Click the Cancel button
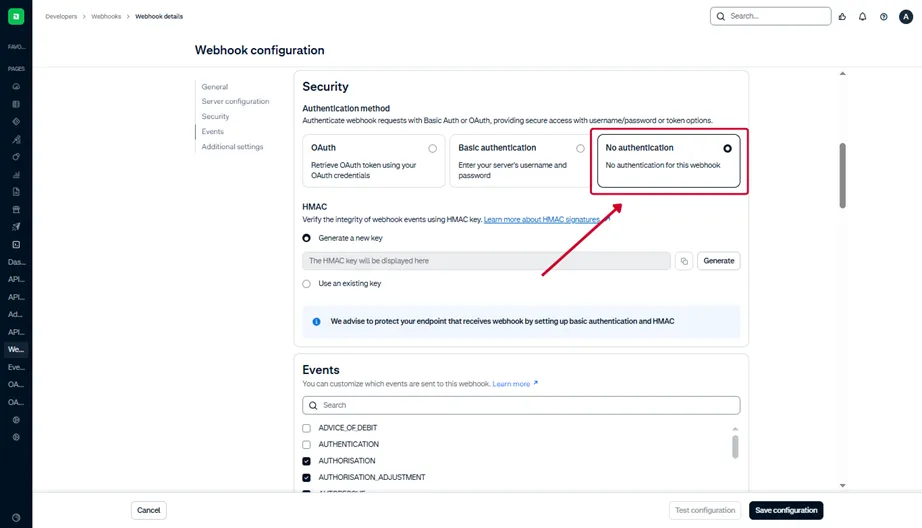Viewport: 922px width, 528px height. pos(149,510)
